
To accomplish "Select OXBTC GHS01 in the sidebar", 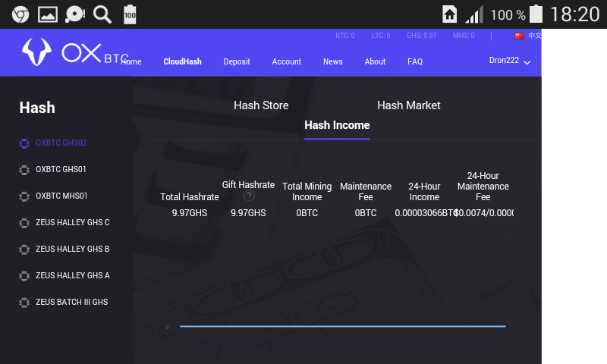I will (61, 169).
